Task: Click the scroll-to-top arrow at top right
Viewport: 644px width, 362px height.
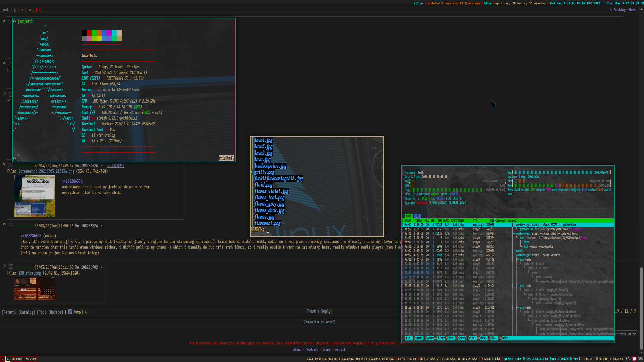Action: 641,10
